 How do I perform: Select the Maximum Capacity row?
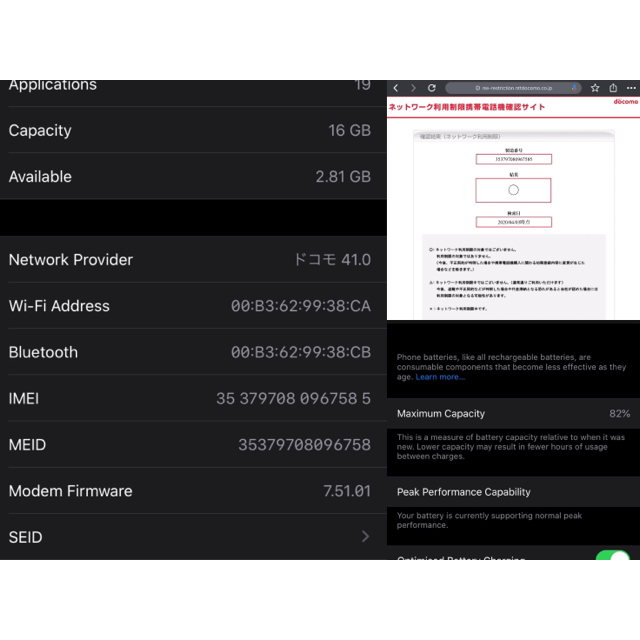(513, 413)
